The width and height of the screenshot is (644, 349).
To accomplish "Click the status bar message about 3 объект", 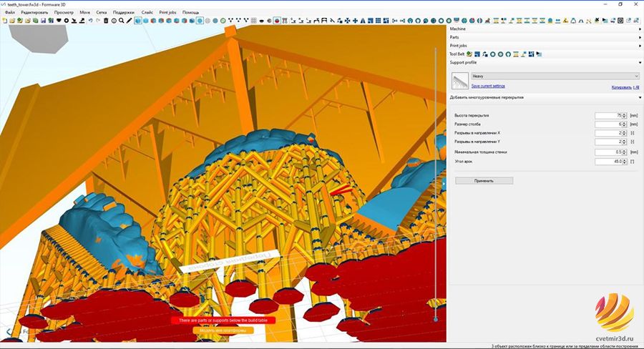I will coord(566,346).
